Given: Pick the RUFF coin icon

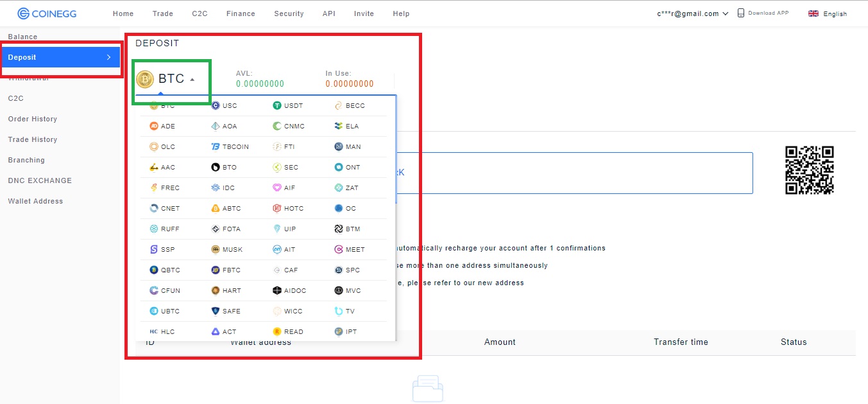Looking at the screenshot, I should 154,229.
